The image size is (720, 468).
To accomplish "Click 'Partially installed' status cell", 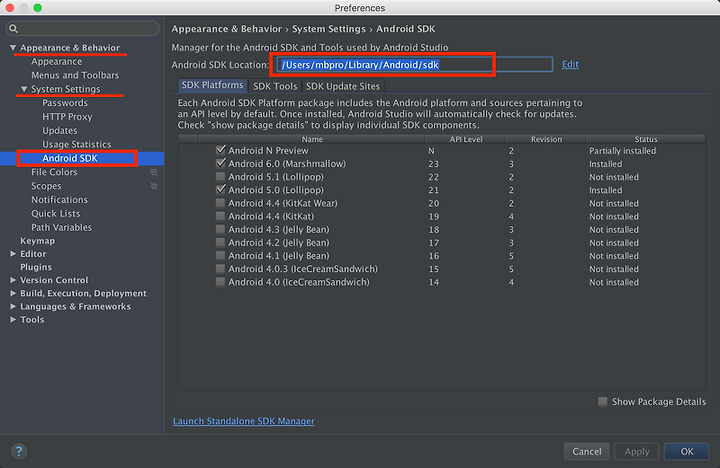I will (623, 151).
